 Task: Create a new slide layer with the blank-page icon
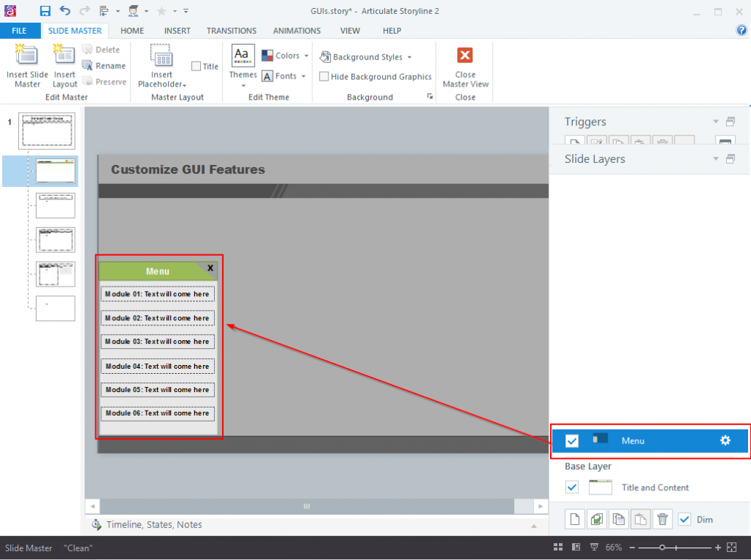click(574, 519)
